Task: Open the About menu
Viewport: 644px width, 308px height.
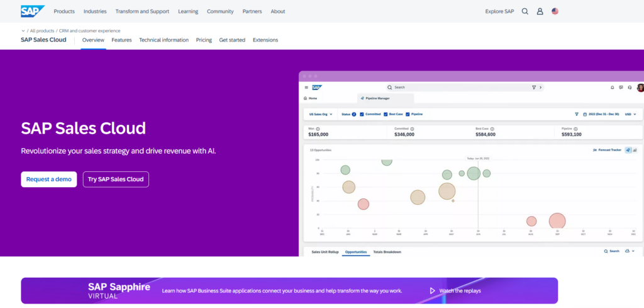Action: coord(278,11)
